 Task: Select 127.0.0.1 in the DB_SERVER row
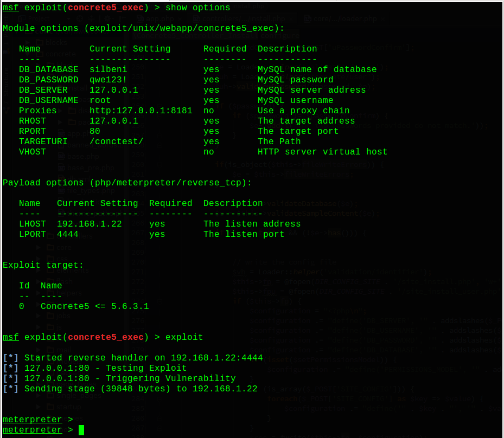[x=114, y=90]
